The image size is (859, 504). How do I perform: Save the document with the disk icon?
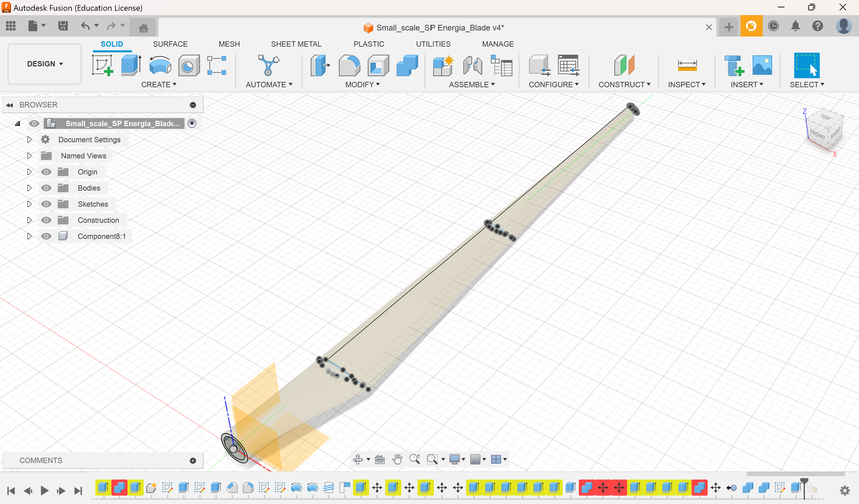click(63, 26)
